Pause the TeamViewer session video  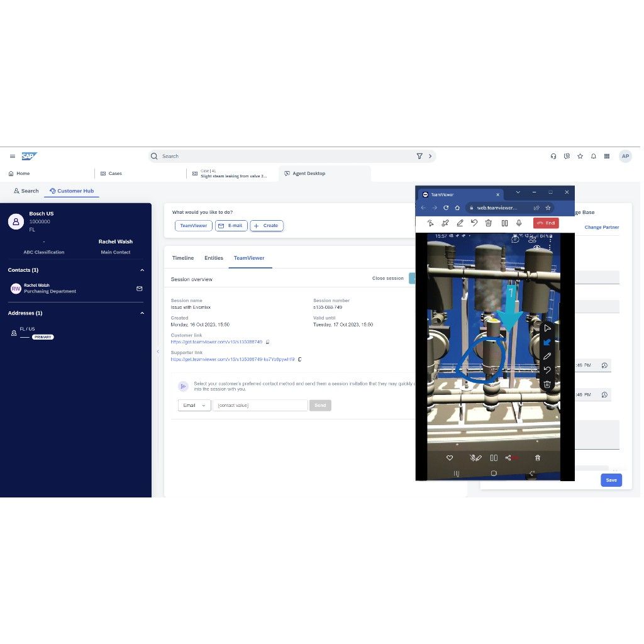[x=504, y=223]
